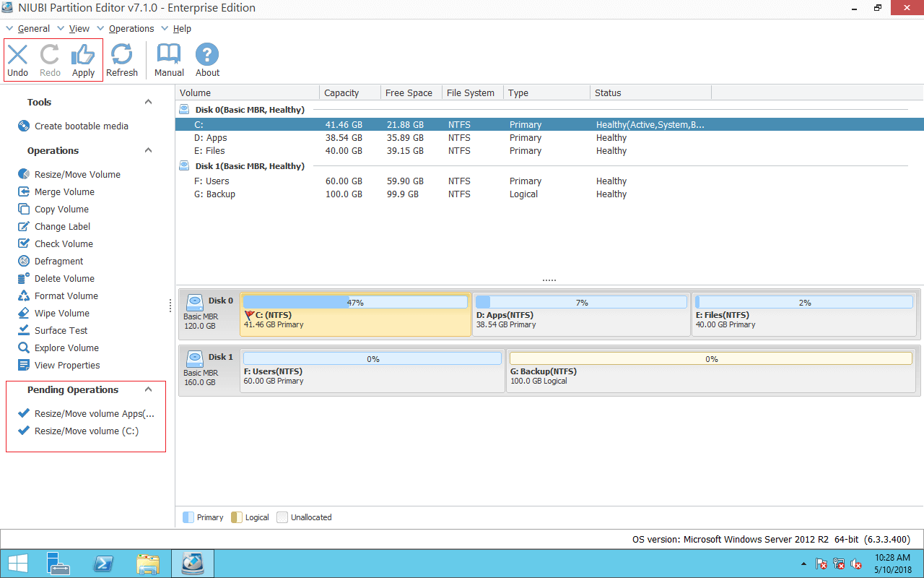Click the G: Backup(NTFS) logical partition block
Image resolution: width=924 pixels, height=578 pixels.
tap(711, 370)
